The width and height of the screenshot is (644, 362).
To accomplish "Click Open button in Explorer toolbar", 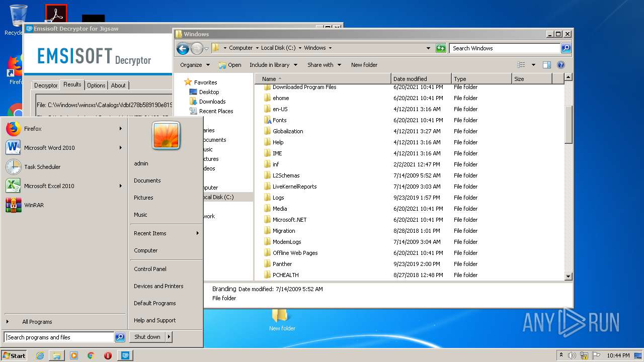I will 229,65.
